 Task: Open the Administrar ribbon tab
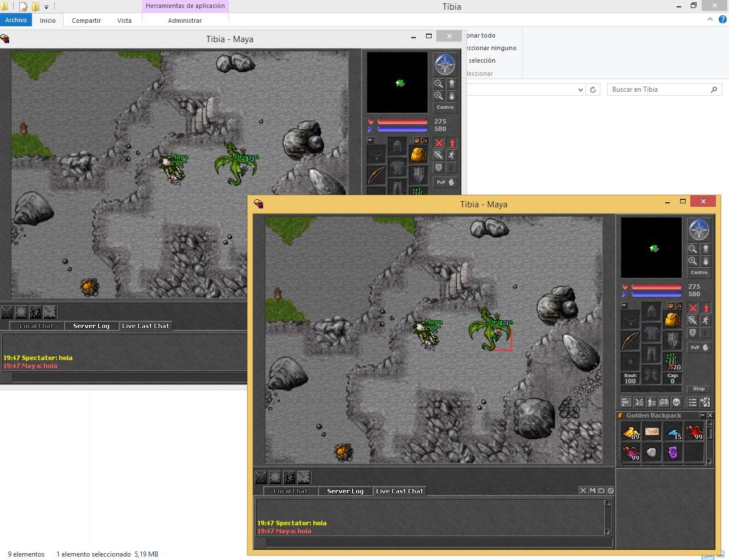[x=185, y=21]
